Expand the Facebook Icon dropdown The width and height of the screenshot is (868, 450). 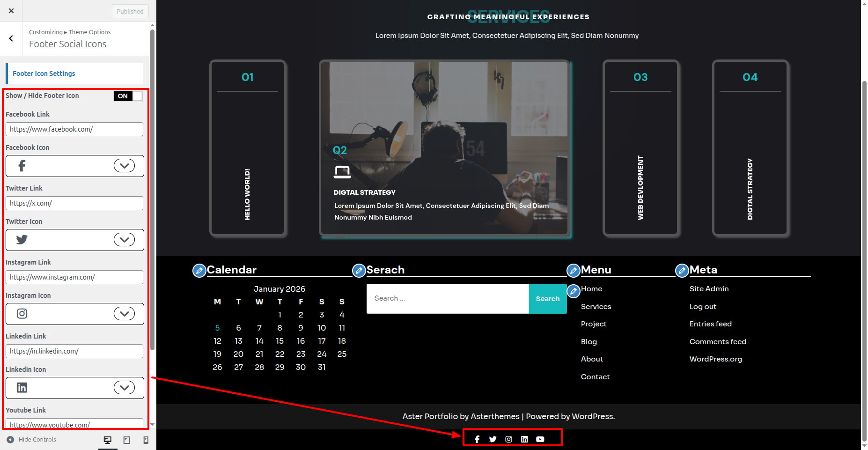[124, 166]
